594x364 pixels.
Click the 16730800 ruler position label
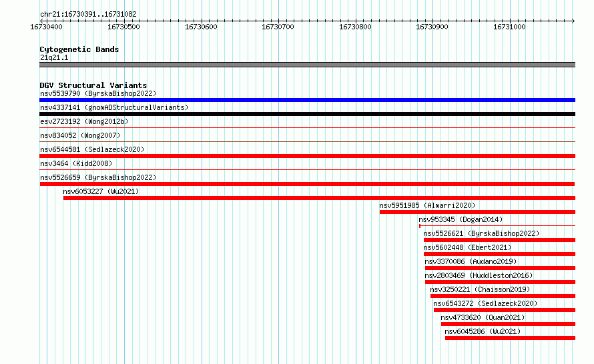point(355,27)
